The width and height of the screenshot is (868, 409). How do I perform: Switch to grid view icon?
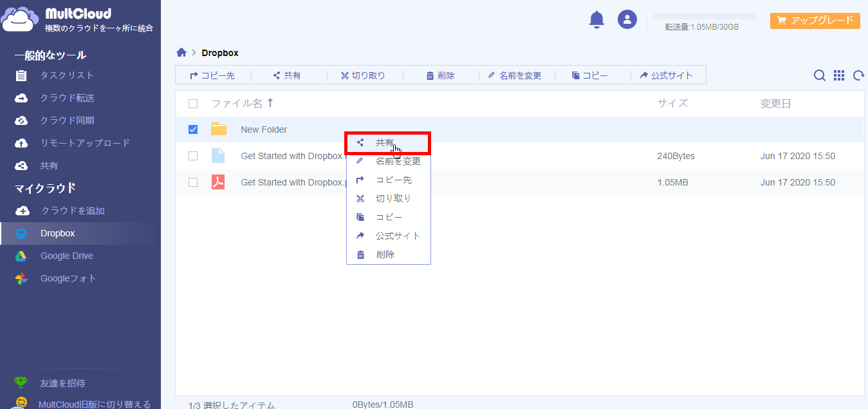839,75
